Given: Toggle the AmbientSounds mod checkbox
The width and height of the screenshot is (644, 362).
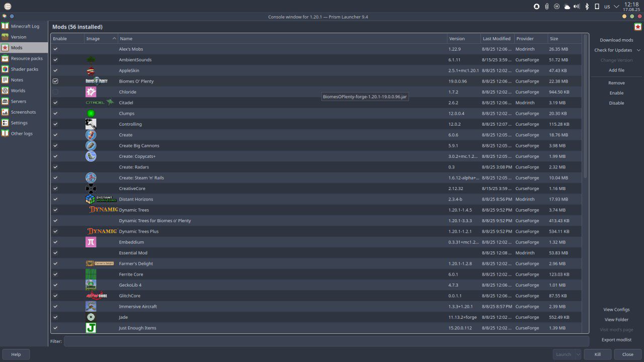Looking at the screenshot, I should (55, 60).
